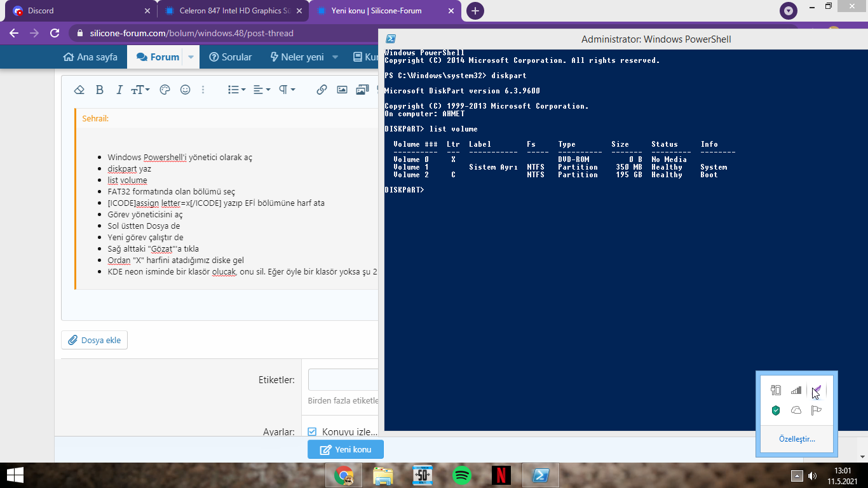Image resolution: width=868 pixels, height=488 pixels.
Task: Insert a link via chain icon
Action: click(322, 90)
